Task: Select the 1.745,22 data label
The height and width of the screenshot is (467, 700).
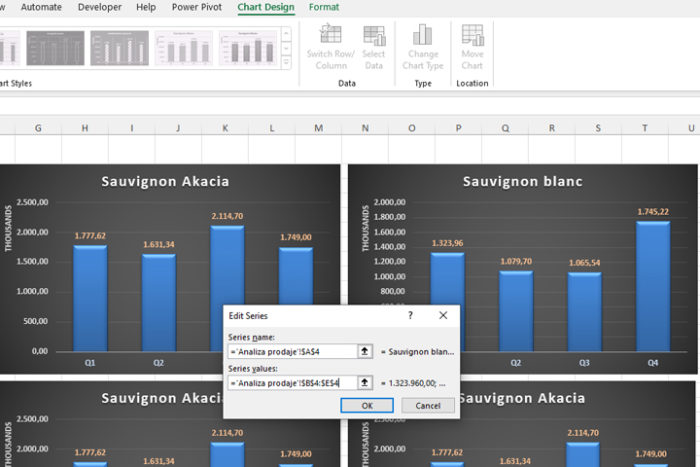Action: 653,212
